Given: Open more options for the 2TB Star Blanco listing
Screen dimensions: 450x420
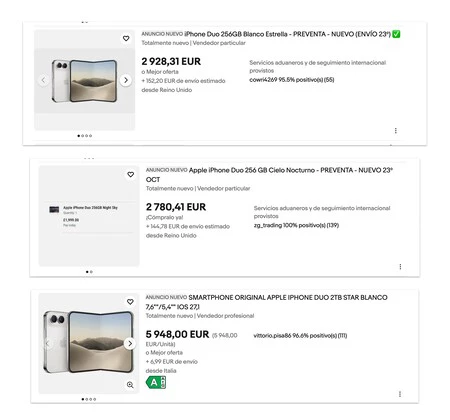Looking at the screenshot, I should point(400,394).
